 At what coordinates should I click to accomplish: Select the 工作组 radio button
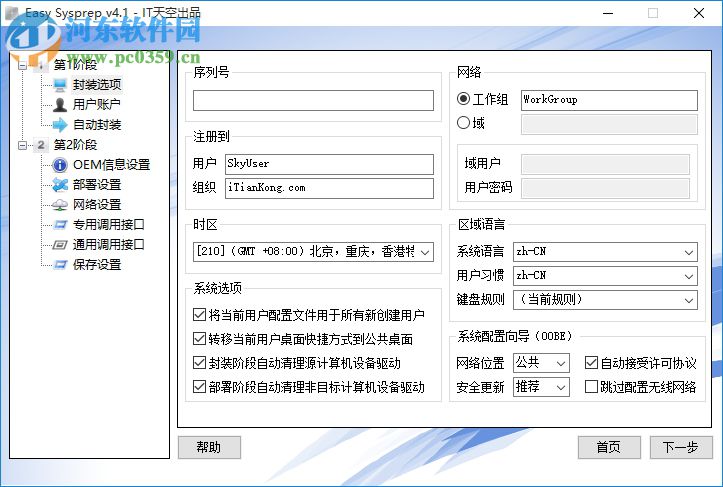pyautogui.click(x=463, y=99)
